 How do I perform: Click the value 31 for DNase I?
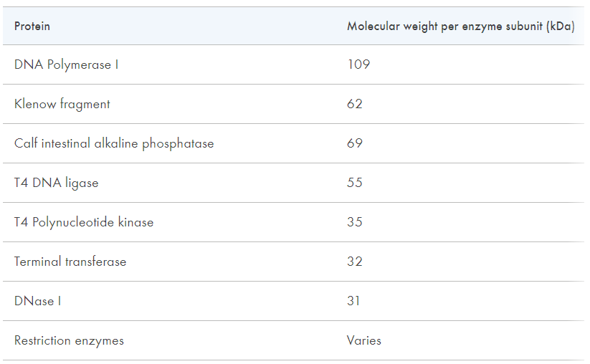point(353,301)
